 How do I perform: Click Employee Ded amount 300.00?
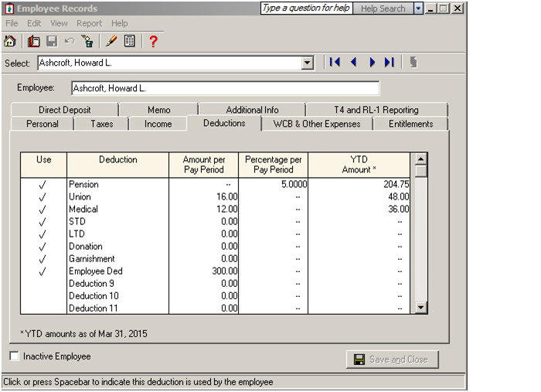[x=203, y=271]
